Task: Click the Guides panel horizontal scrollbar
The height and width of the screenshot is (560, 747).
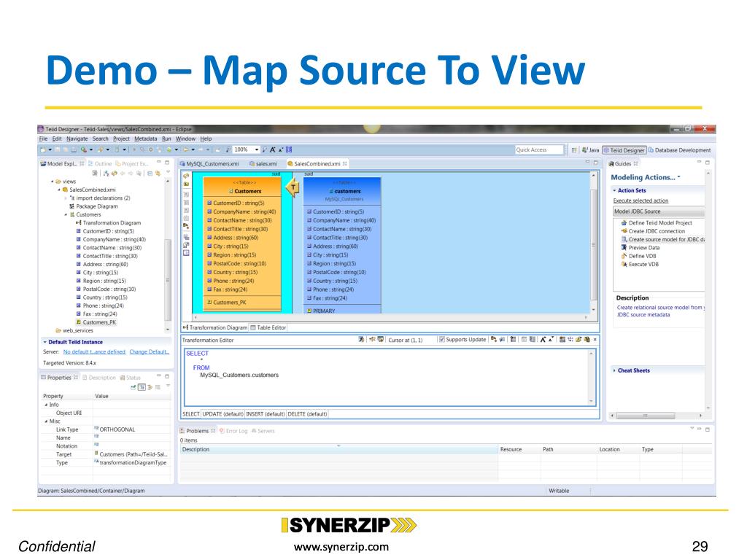Action: (x=646, y=416)
